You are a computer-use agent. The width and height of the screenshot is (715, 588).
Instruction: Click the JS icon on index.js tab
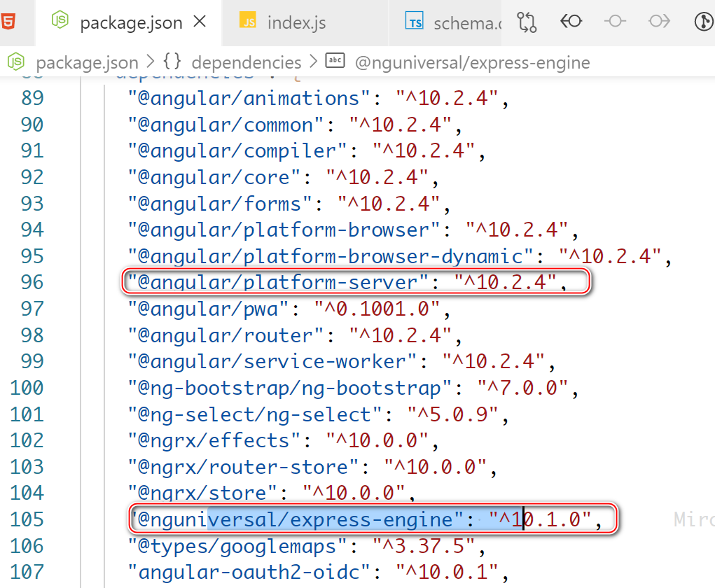coord(248,20)
